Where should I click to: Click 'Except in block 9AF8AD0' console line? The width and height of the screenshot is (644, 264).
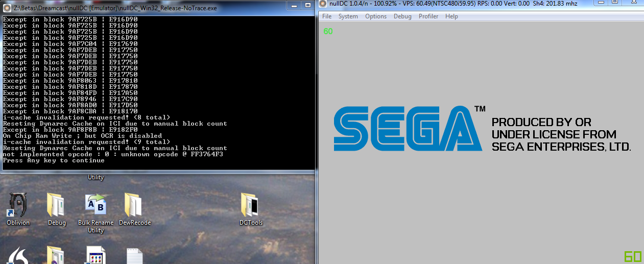coord(70,105)
